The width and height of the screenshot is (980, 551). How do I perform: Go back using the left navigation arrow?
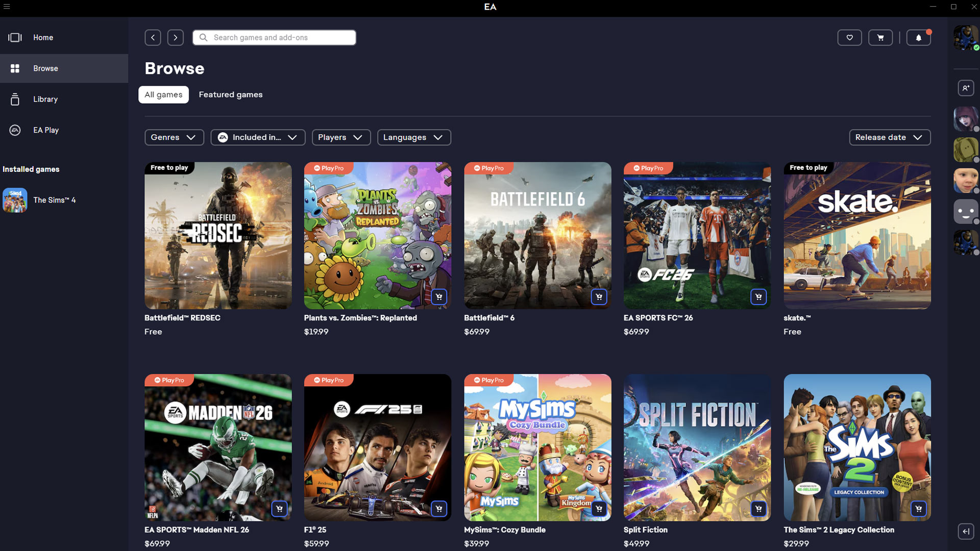coord(153,37)
